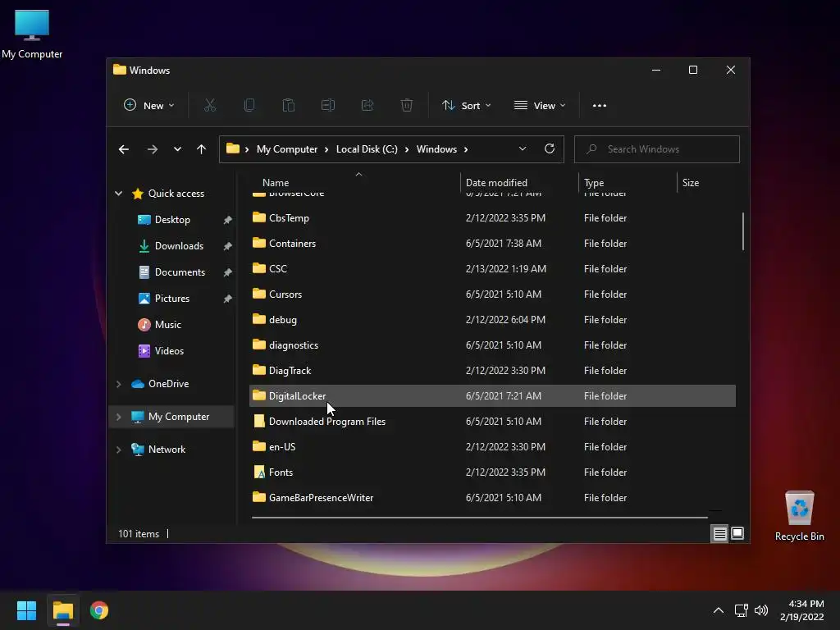Click the Copy icon in toolbar
The height and width of the screenshot is (630, 840).
[249, 106]
